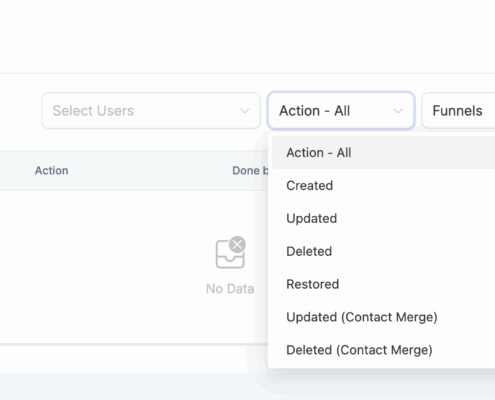This screenshot has height=400, width=495.
Task: Open the Funnels dropdown
Action: 458,111
